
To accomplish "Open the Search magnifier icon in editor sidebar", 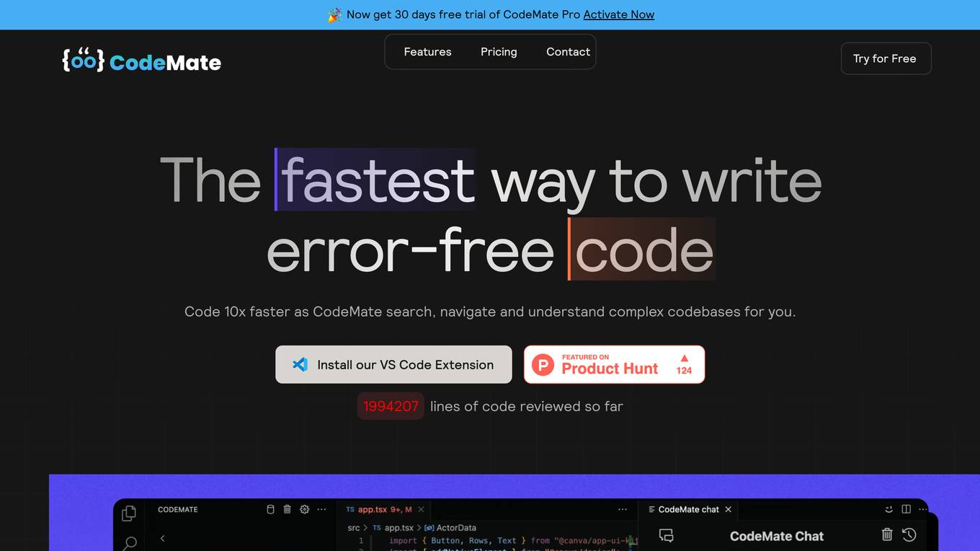I will point(130,543).
